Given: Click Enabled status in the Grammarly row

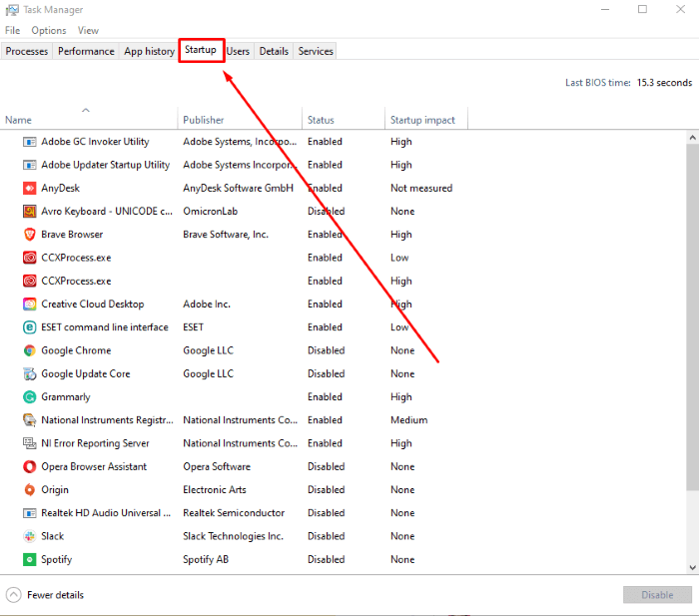Looking at the screenshot, I should (325, 396).
